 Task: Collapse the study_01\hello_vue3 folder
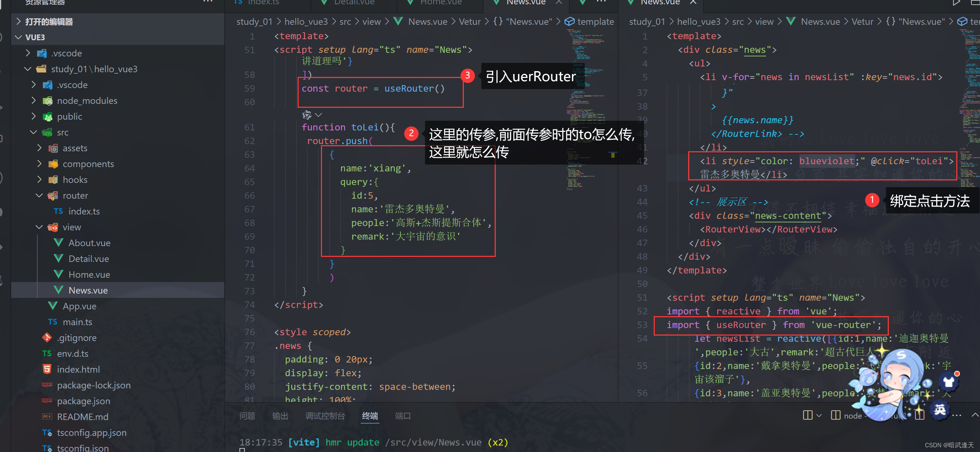(x=28, y=69)
